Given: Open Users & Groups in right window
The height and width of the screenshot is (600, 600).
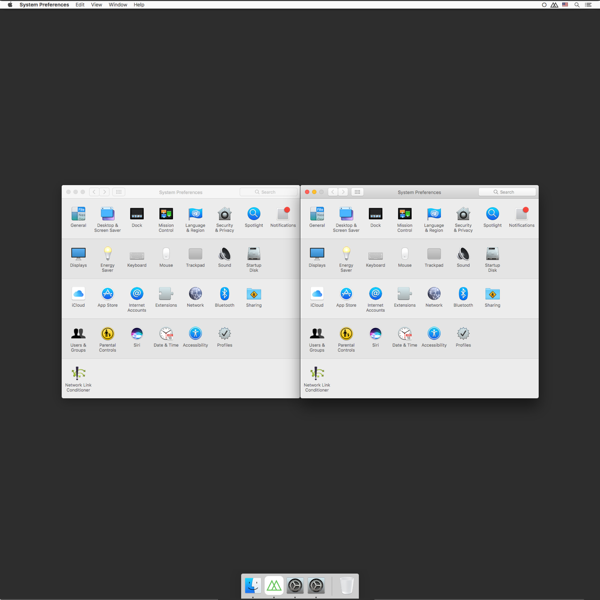Looking at the screenshot, I should (317, 339).
